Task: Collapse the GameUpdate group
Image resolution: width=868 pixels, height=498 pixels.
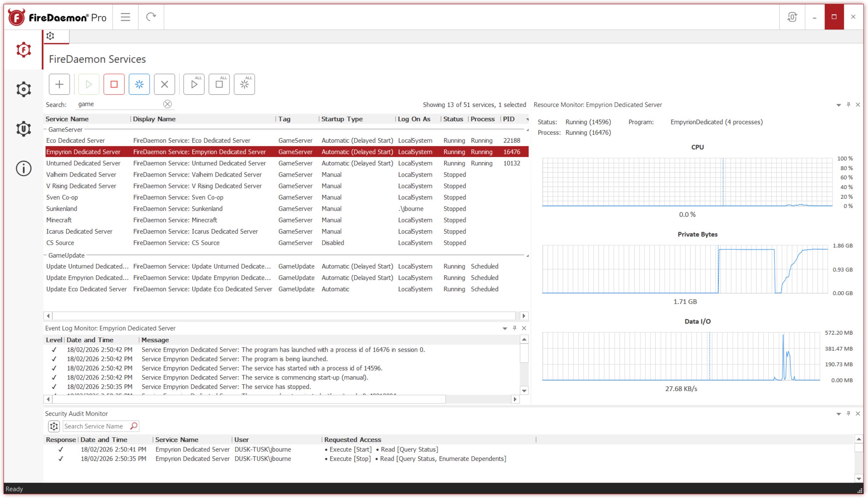Action: 46,255
